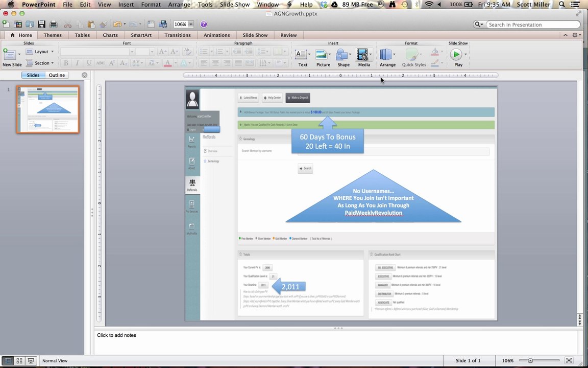Click the Copy icon in toolbar
The height and width of the screenshot is (368, 588).
point(79,24)
